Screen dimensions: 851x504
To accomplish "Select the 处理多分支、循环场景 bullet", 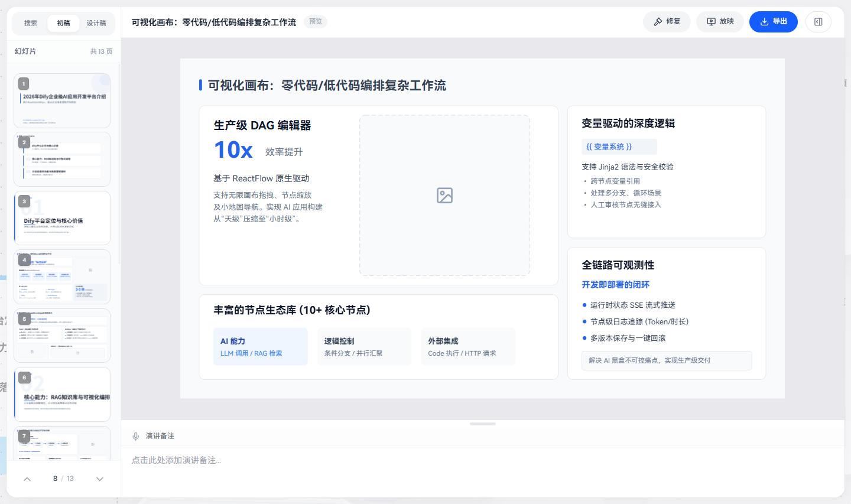I will 626,193.
